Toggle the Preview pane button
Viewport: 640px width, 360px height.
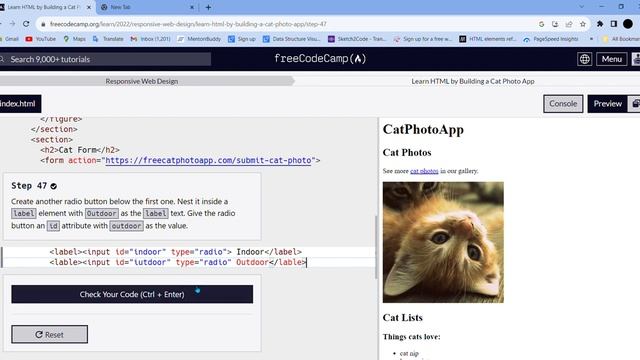[x=607, y=104]
